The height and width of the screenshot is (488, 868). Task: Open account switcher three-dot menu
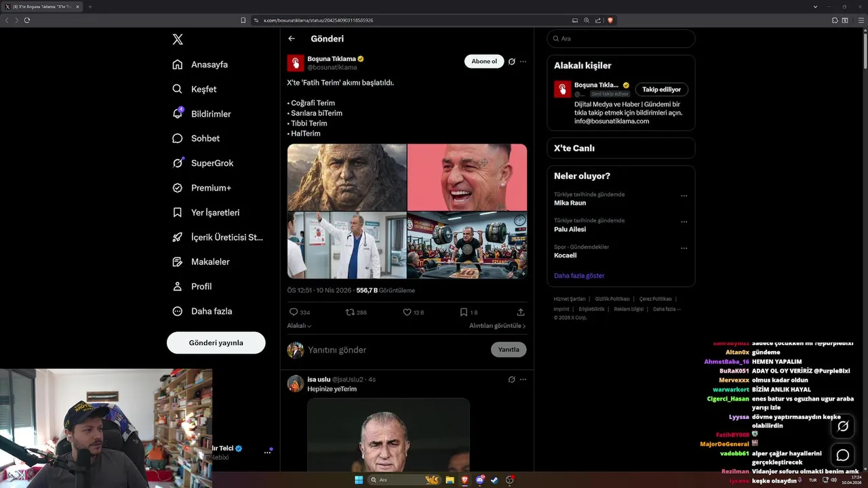267,452
